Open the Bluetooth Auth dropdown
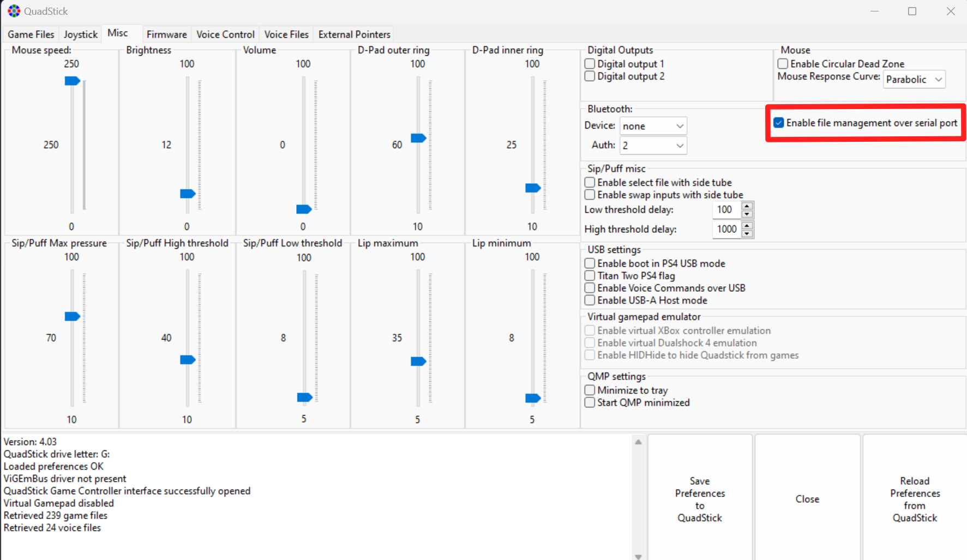 click(x=653, y=146)
